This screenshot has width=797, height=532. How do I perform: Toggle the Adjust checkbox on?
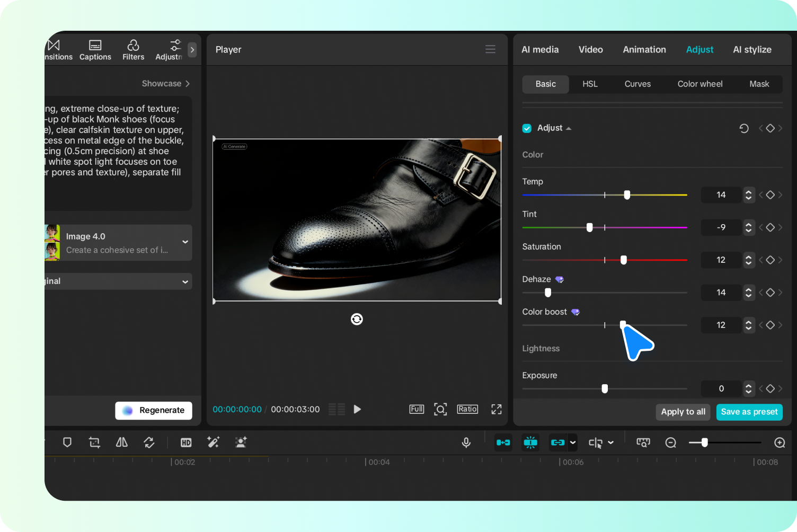pyautogui.click(x=527, y=128)
